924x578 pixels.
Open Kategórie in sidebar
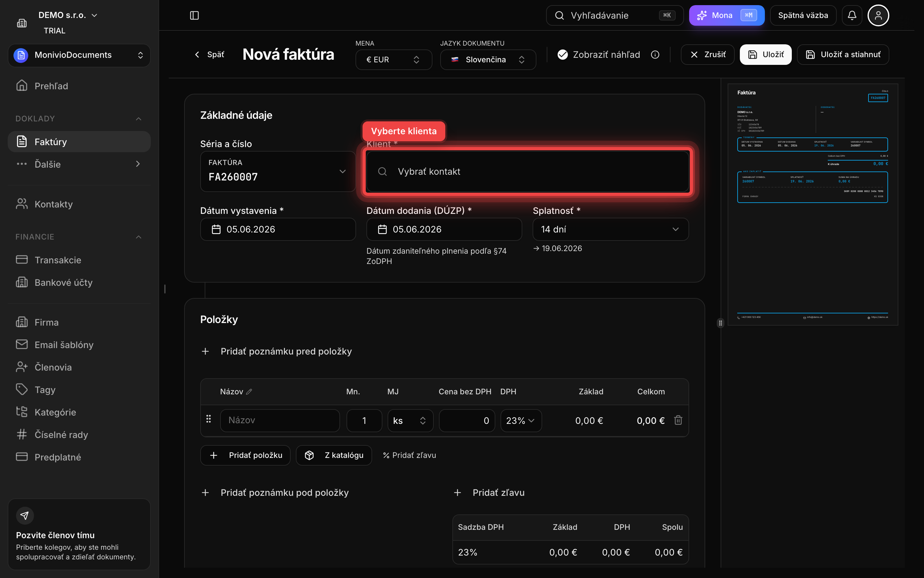coord(79,412)
